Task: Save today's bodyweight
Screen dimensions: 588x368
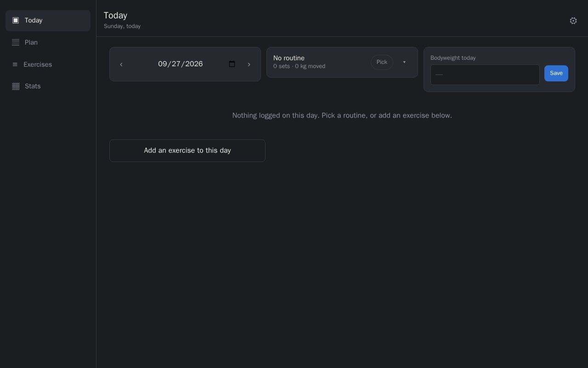Action: pos(556,73)
